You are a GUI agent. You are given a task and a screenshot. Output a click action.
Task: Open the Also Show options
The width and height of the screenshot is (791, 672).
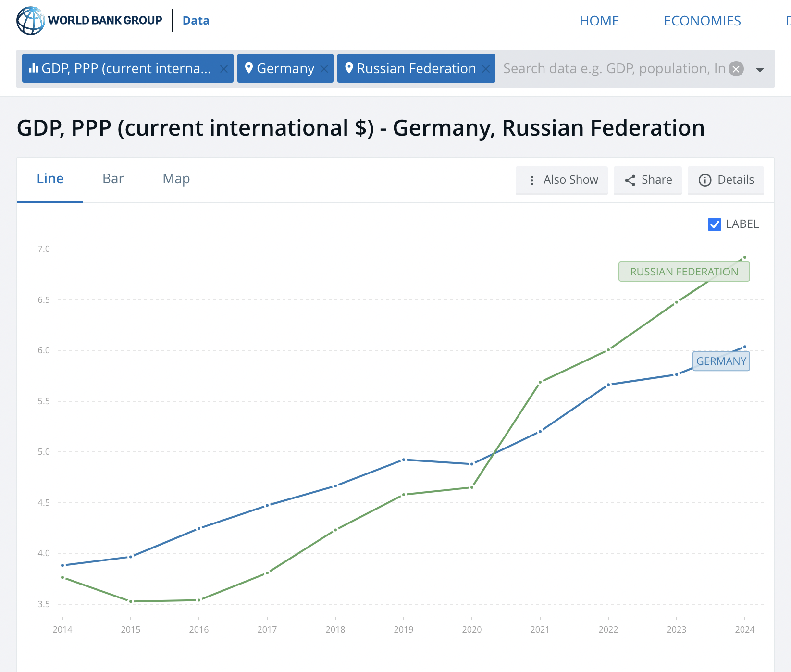pos(562,180)
